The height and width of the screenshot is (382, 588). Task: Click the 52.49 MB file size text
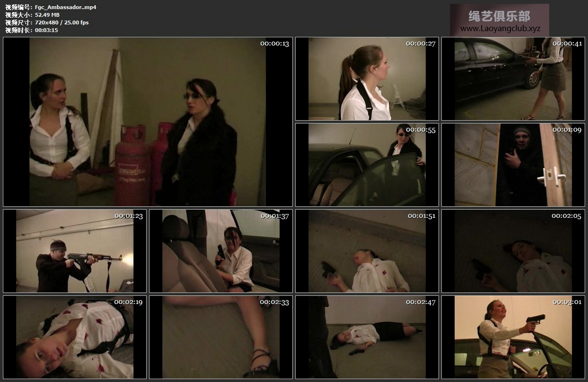click(47, 15)
